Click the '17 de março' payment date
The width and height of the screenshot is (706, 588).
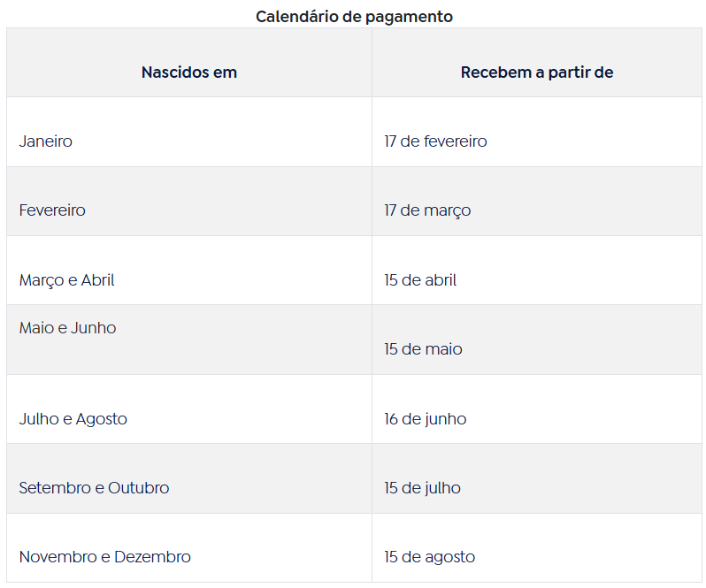point(427,210)
